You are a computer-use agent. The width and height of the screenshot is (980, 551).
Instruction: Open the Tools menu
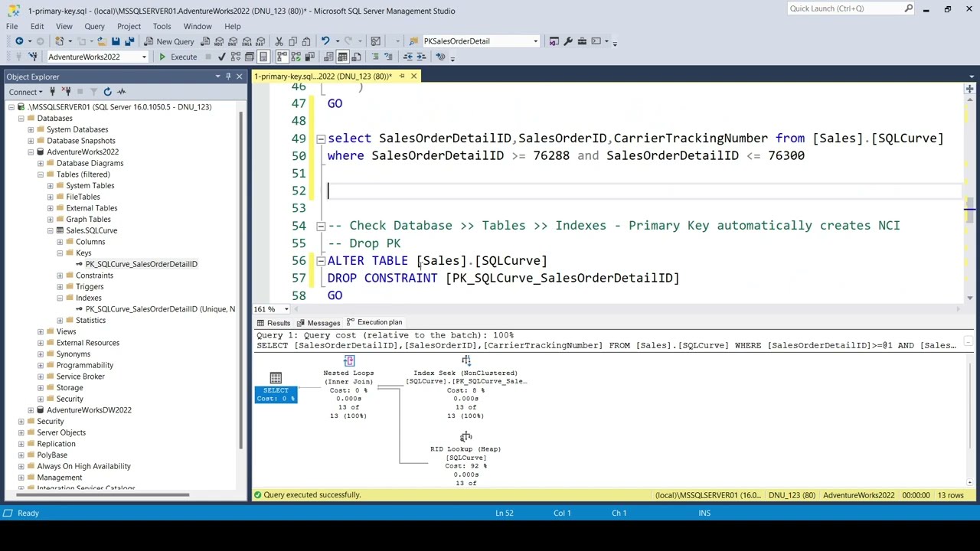(162, 26)
